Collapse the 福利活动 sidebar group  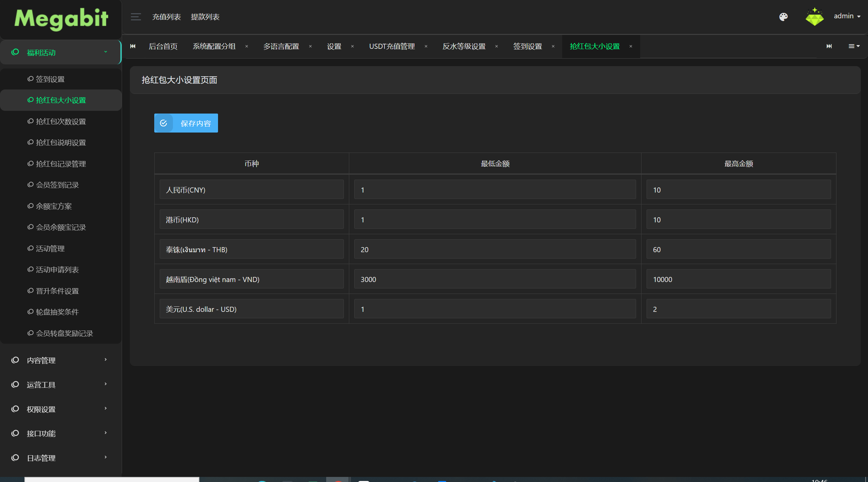click(60, 52)
